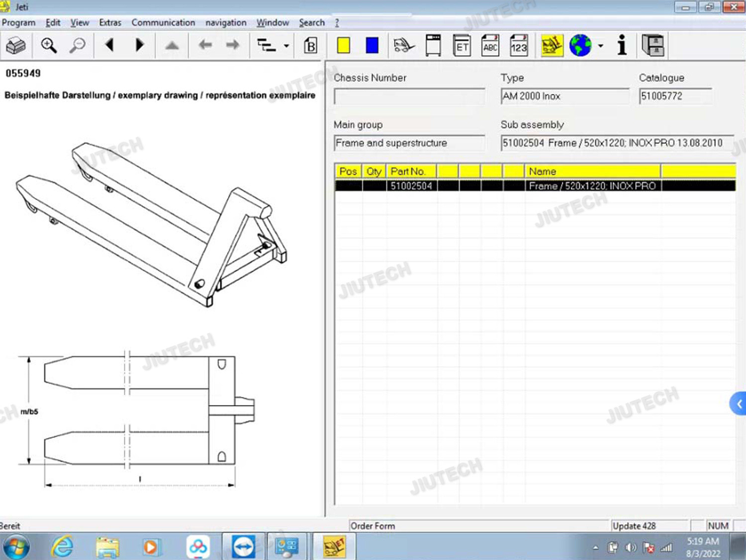Click the printer icon in toolbar
This screenshot has width=746, height=560.
16,46
